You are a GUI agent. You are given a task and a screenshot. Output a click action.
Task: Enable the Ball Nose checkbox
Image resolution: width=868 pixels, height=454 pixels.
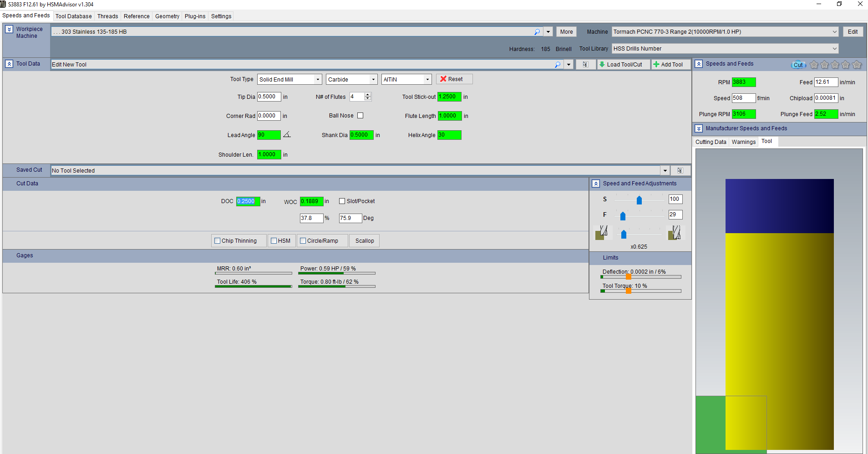click(360, 116)
